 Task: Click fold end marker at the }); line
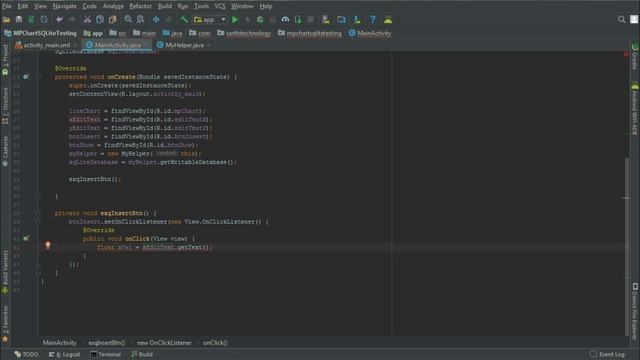point(38,264)
